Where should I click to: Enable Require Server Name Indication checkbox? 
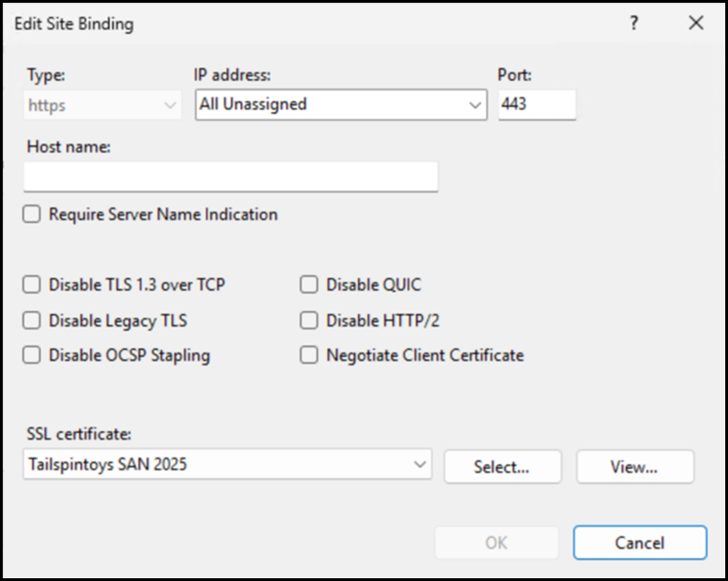(x=33, y=215)
